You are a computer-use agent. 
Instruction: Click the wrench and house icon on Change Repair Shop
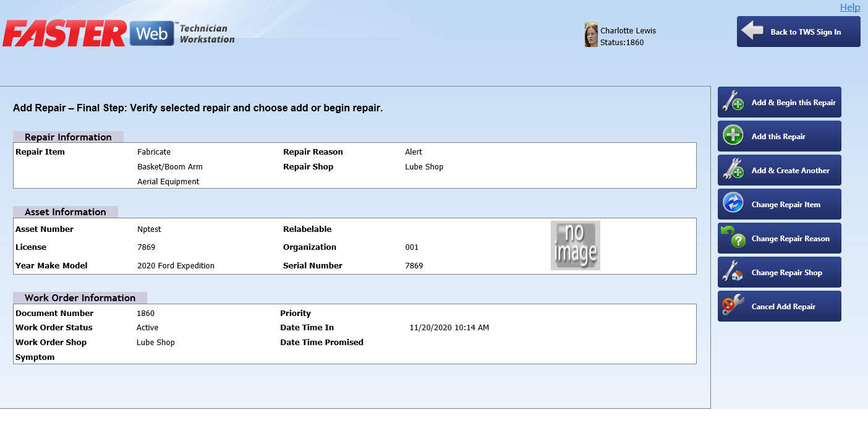tap(733, 272)
